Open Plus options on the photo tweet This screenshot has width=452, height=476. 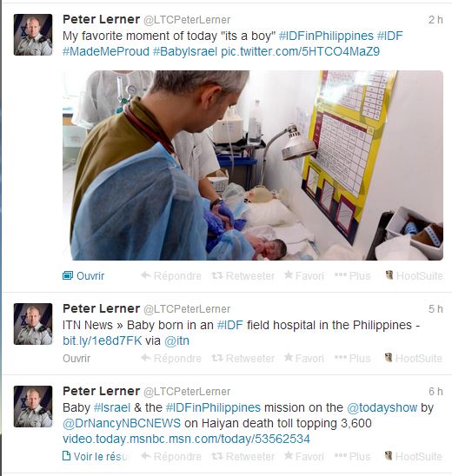coord(352,275)
